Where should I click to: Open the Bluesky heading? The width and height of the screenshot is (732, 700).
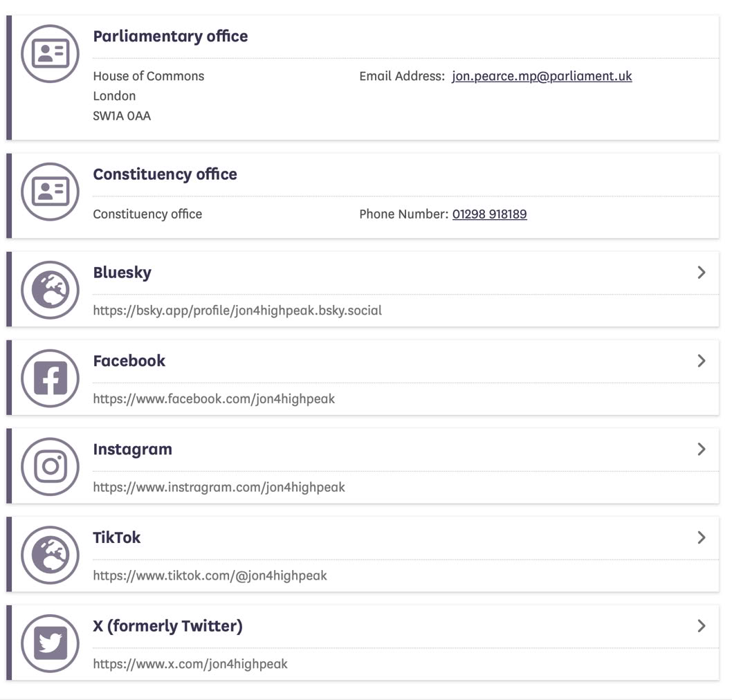tap(122, 273)
